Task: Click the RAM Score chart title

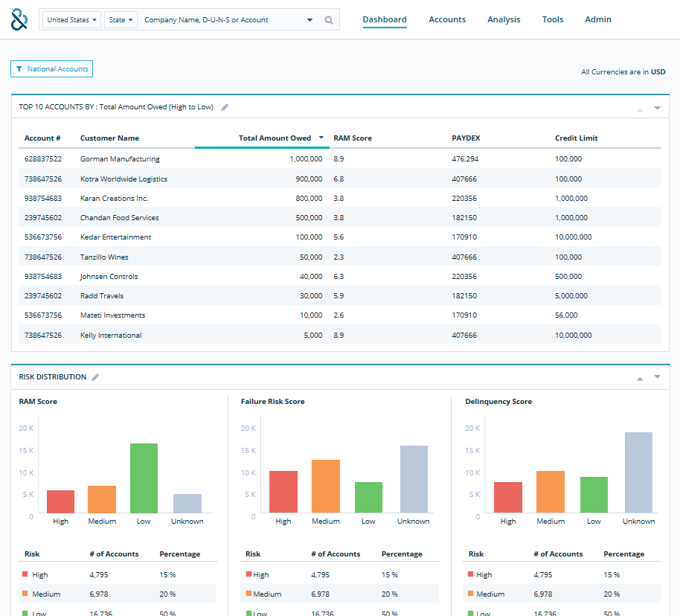Action: coord(38,401)
